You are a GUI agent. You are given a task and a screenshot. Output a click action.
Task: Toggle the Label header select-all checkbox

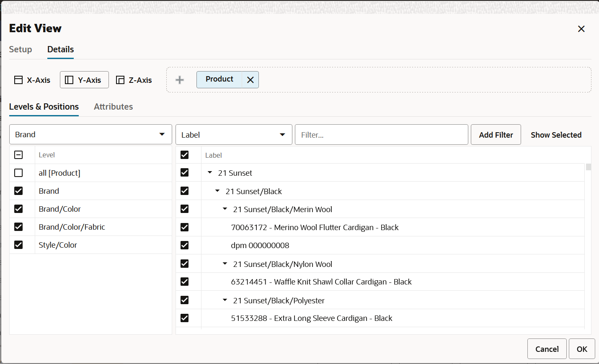pos(184,155)
